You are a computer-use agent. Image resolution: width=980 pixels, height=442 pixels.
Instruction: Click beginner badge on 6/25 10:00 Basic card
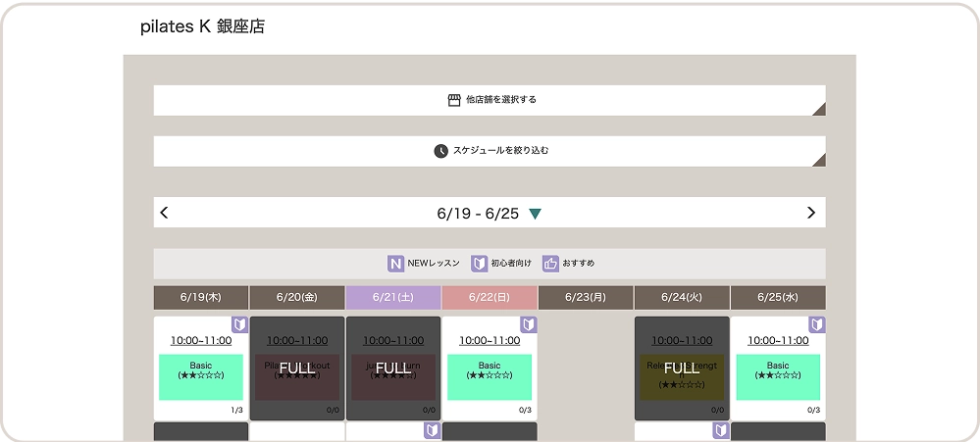[x=817, y=324]
